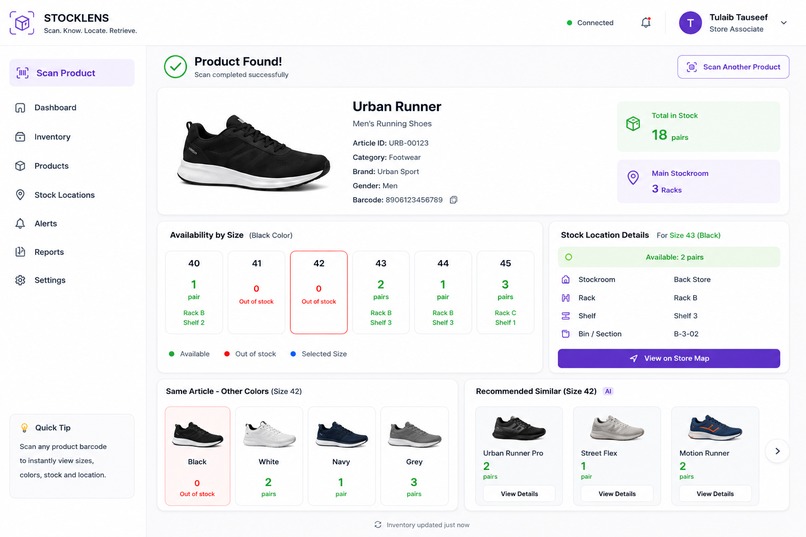Click the Scan Product barcode icon in sidebar
The image size is (806, 537).
22,73
